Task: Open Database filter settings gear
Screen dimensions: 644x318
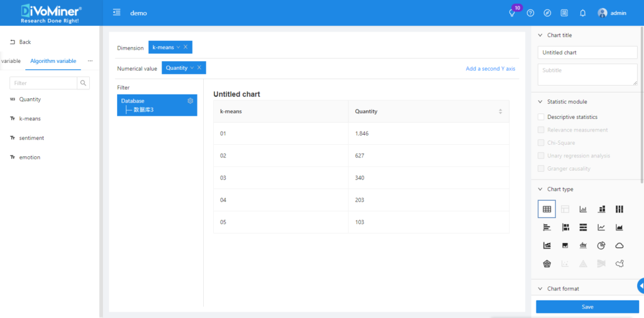Action: pos(191,101)
